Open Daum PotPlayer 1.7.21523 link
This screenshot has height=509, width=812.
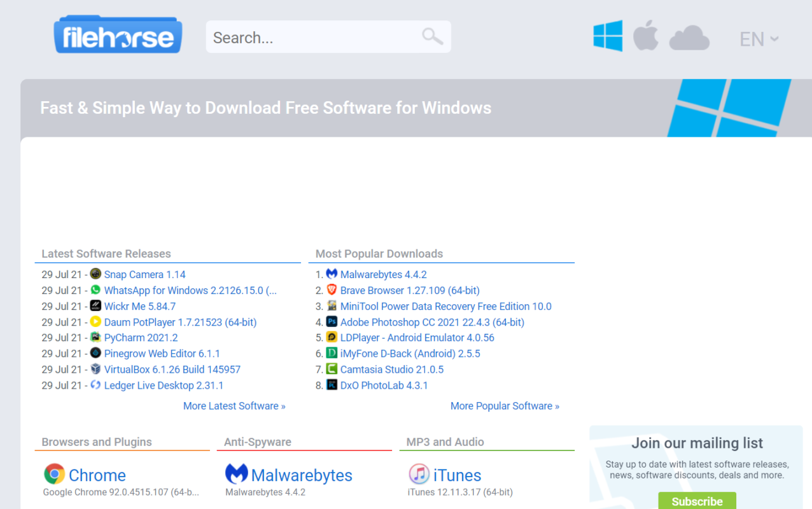(180, 323)
